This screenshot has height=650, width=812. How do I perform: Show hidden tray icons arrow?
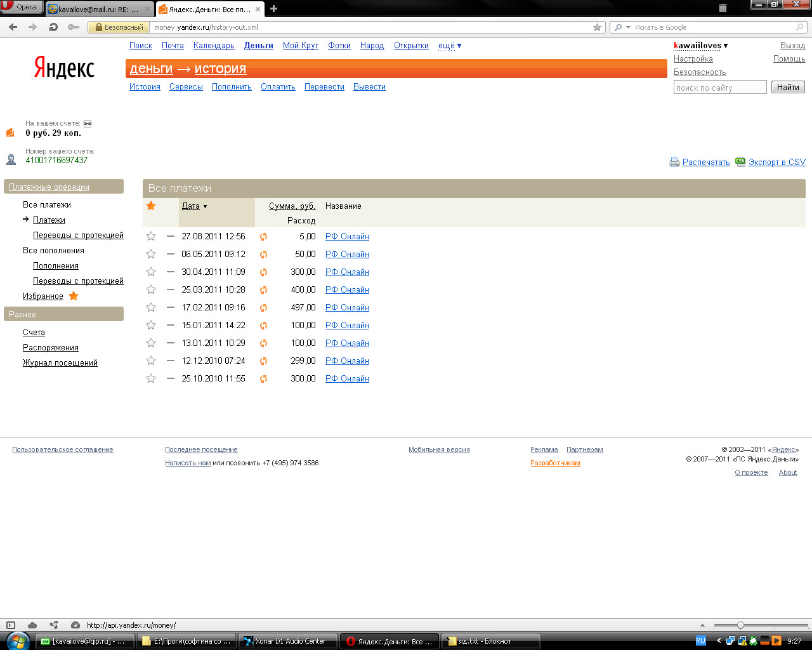coord(718,641)
